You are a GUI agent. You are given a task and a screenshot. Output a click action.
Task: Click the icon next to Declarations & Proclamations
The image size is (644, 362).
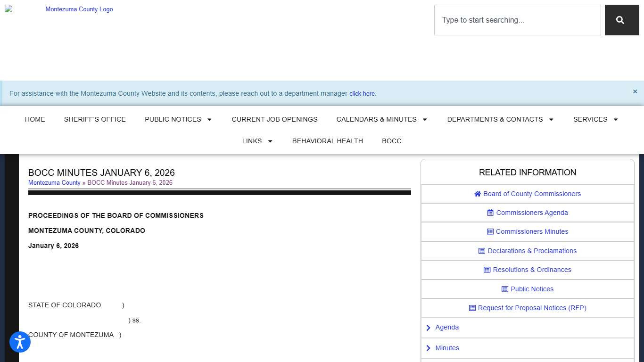(481, 251)
